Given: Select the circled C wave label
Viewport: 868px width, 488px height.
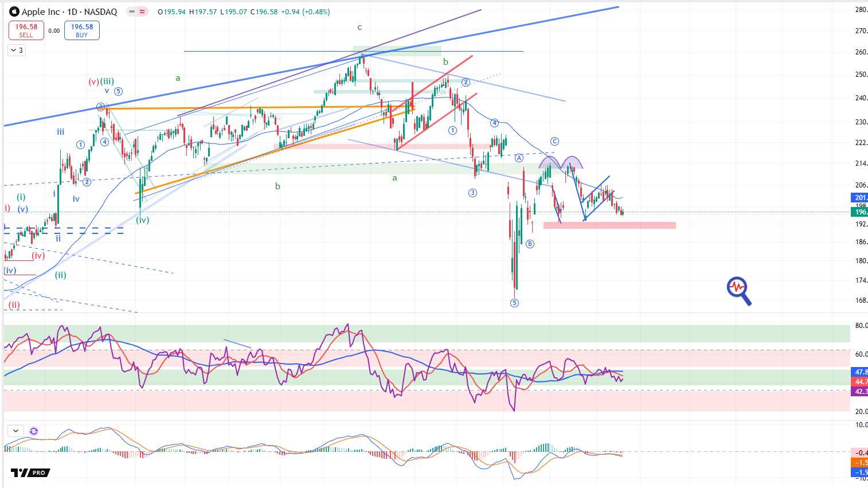Looking at the screenshot, I should 554,141.
